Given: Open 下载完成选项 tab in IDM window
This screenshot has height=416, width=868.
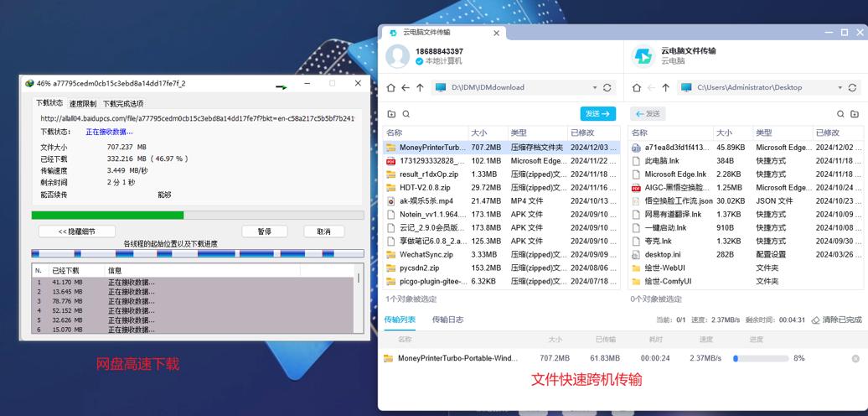Looking at the screenshot, I should coord(123,104).
